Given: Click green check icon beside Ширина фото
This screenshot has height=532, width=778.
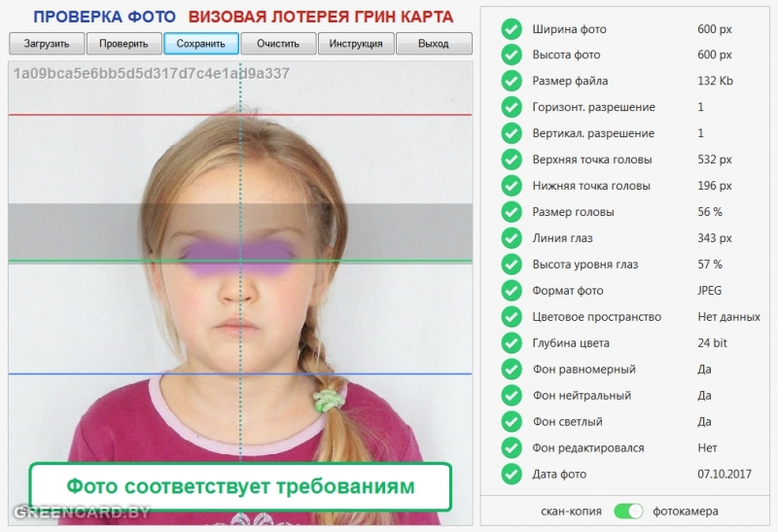Looking at the screenshot, I should coord(512,28).
